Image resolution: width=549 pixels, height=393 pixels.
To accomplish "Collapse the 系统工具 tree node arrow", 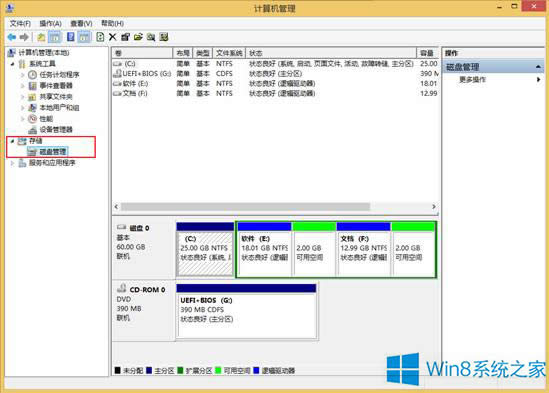I will pyautogui.click(x=13, y=64).
